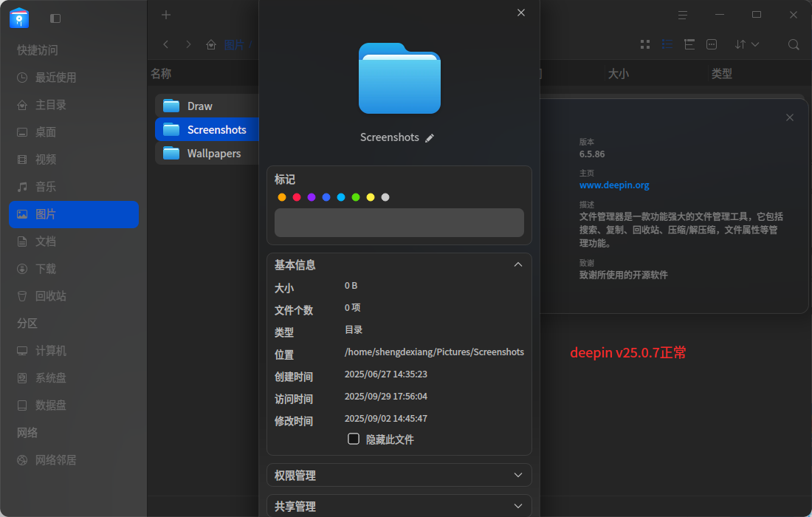The image size is (812, 517).
Task: Tag folder with light blue dot
Action: coord(341,197)
